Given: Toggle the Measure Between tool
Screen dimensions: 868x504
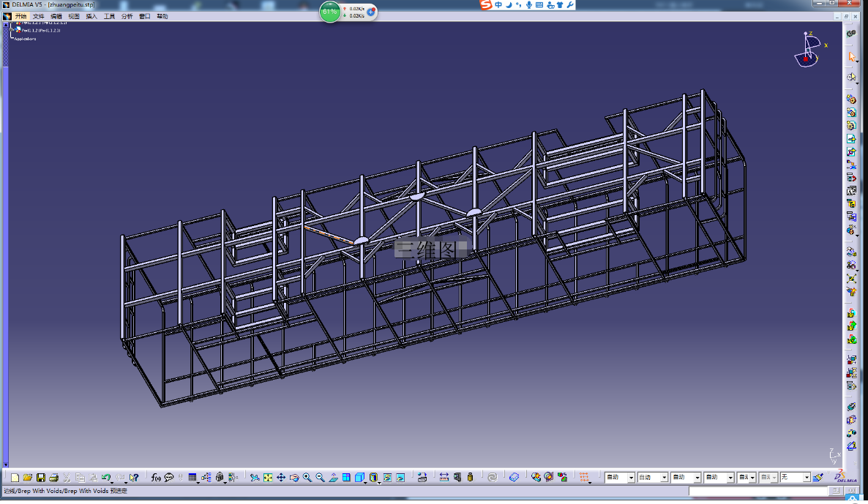Looking at the screenshot, I should point(444,478).
